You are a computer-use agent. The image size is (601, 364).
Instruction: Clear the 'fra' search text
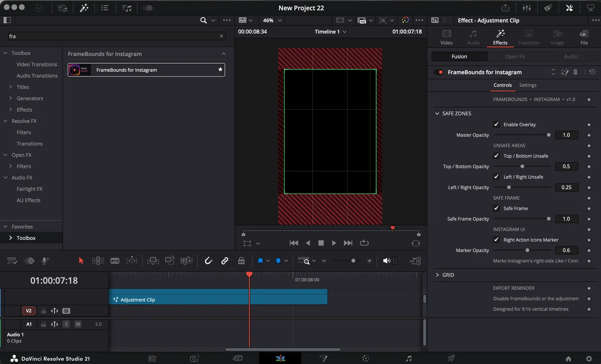221,36
